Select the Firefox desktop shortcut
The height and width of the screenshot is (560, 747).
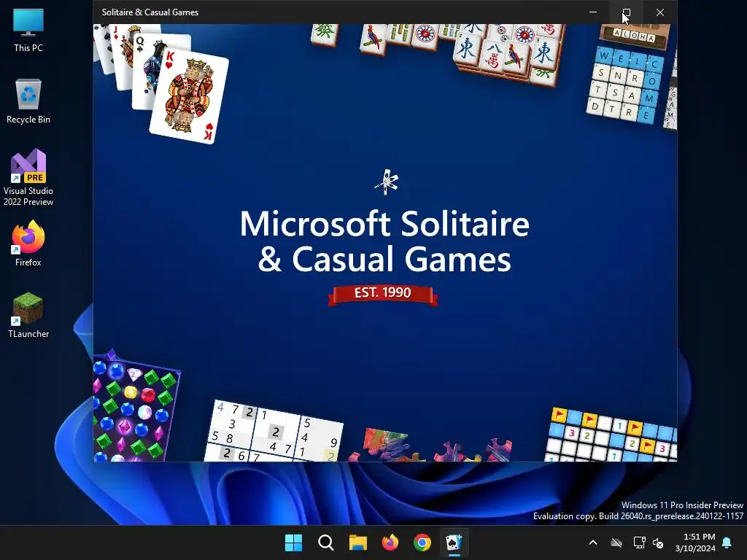[x=28, y=244]
